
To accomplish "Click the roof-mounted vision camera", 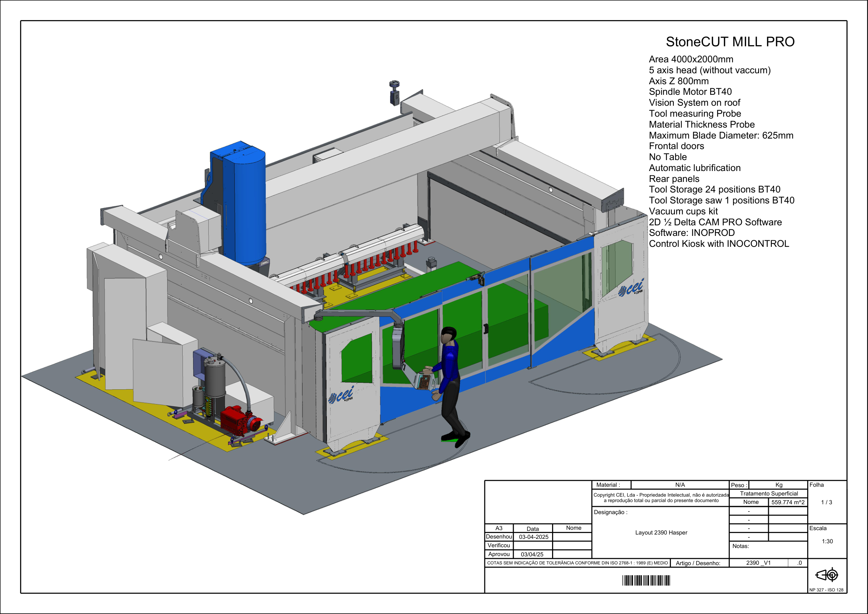I will 394,92.
